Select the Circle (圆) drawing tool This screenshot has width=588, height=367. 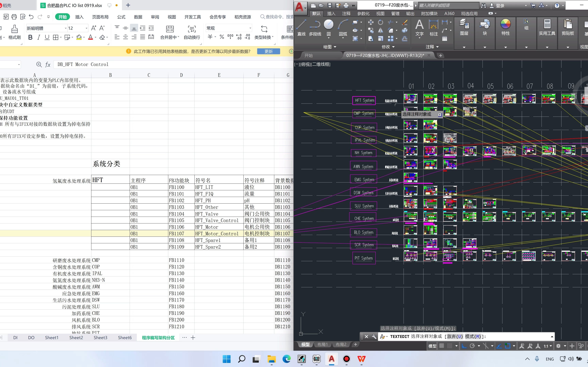point(329,24)
